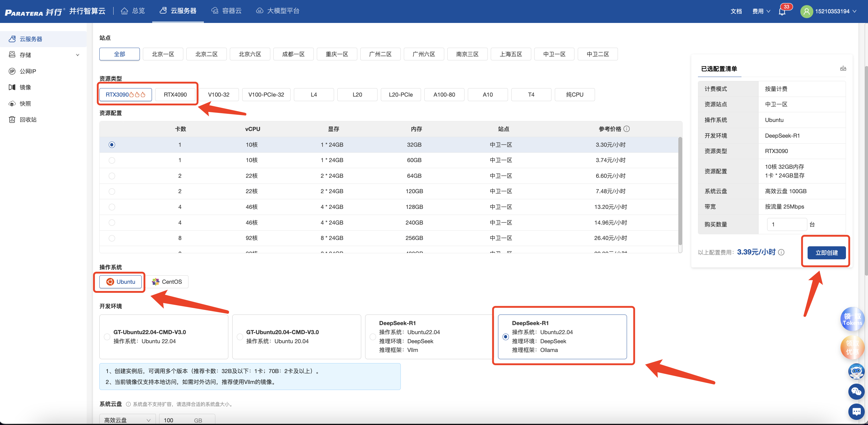Open the notification bell icon
The width and height of the screenshot is (868, 425).
pyautogui.click(x=782, y=11)
